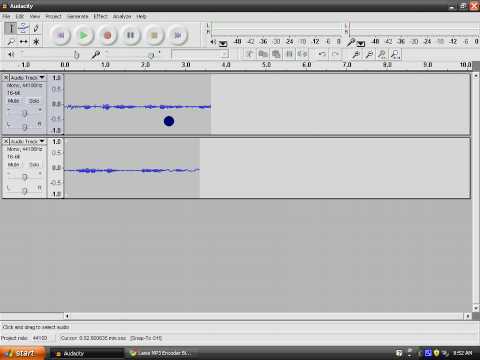Select the Zoom tool in tools palette
This screenshot has width=480, height=360.
[11, 42]
